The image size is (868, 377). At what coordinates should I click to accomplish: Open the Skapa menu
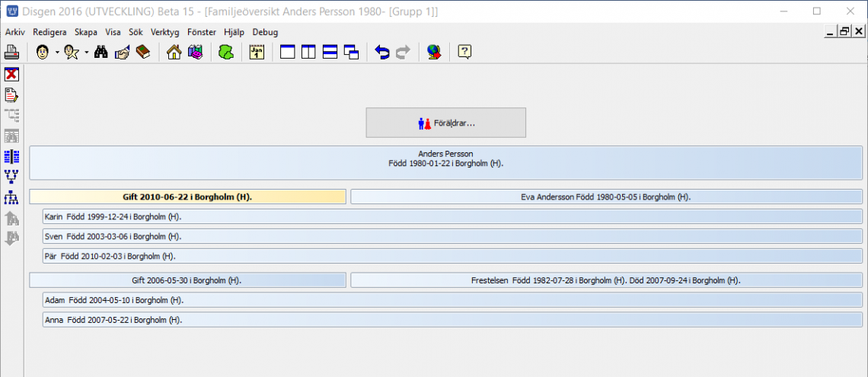click(86, 32)
